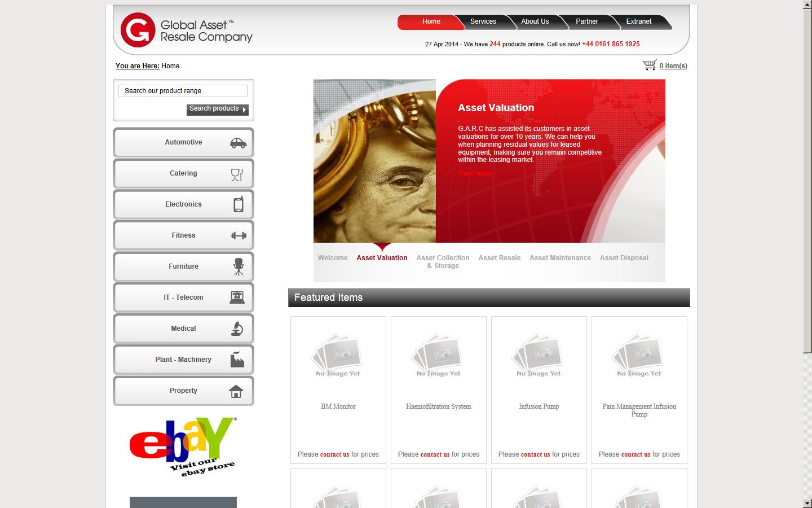Select the Plant - Machinery factory icon

[237, 360]
